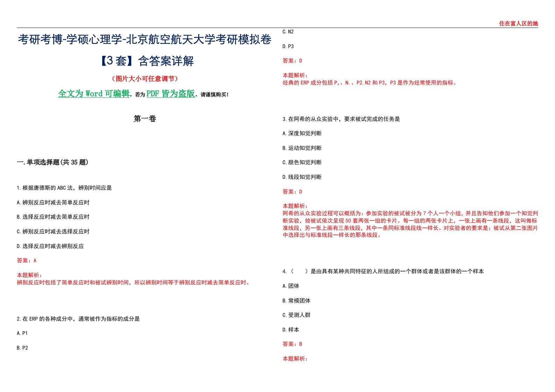The height and width of the screenshot is (392, 555).
Task: Click question 3 about 阿希的从众实验
Action: (x=341, y=119)
